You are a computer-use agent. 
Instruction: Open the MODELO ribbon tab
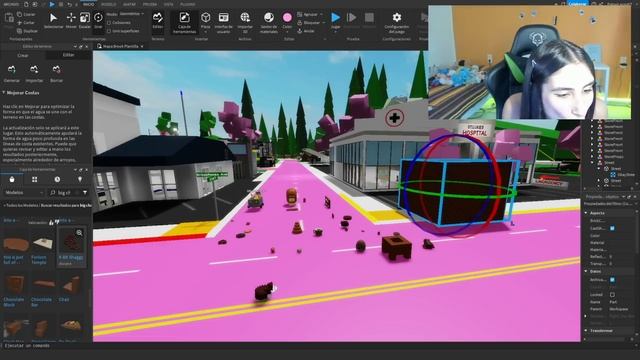108,4
